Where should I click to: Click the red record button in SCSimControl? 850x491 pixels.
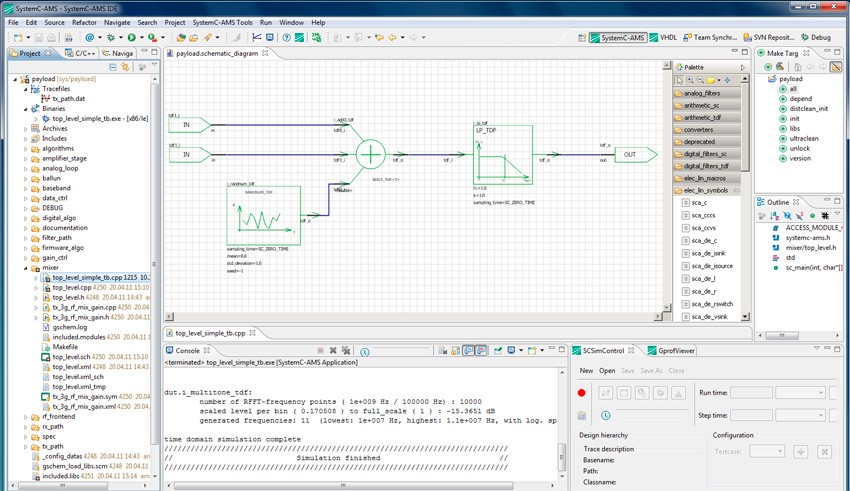pyautogui.click(x=582, y=393)
